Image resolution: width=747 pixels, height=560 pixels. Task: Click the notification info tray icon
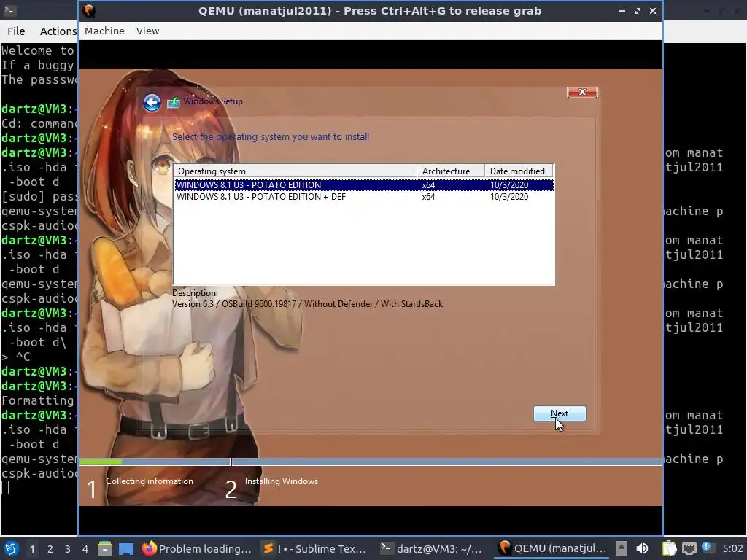pyautogui.click(x=706, y=548)
